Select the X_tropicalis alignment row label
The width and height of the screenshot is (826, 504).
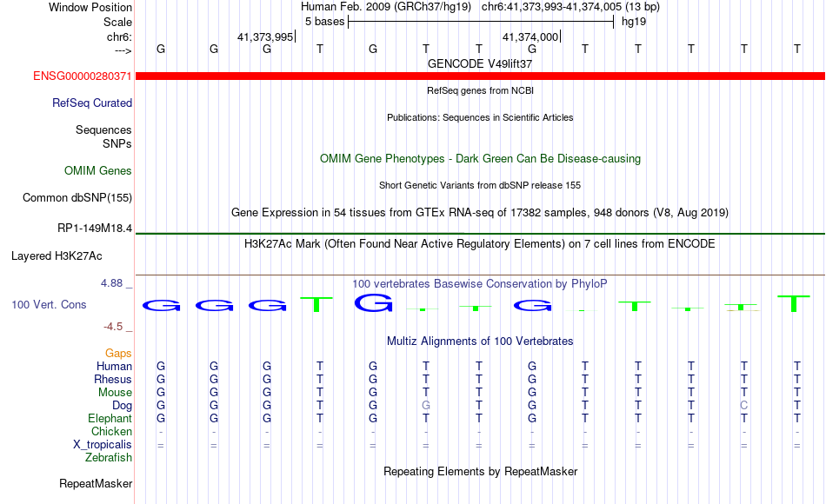pyautogui.click(x=103, y=445)
